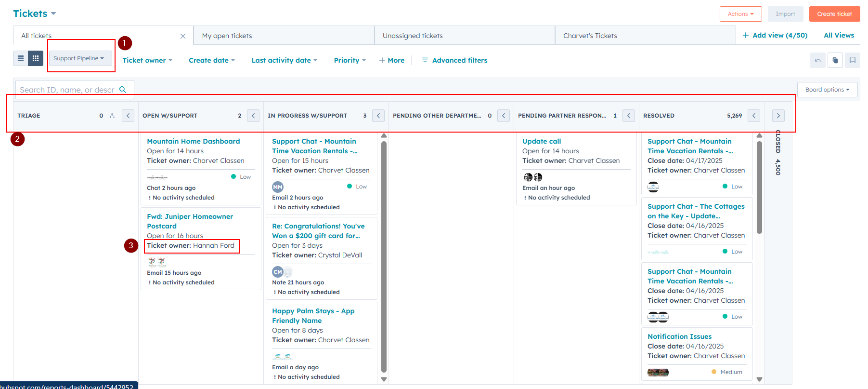
Task: Expand the Closed column
Action: coord(778,116)
